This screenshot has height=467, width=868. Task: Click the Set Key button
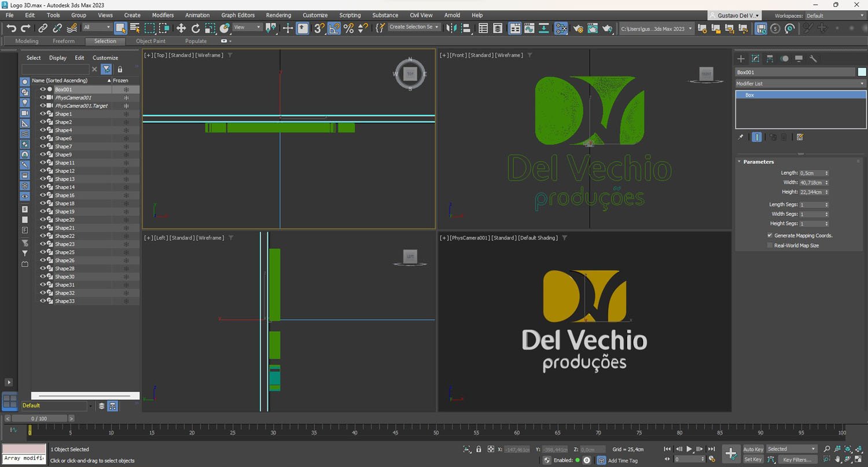coord(753,459)
